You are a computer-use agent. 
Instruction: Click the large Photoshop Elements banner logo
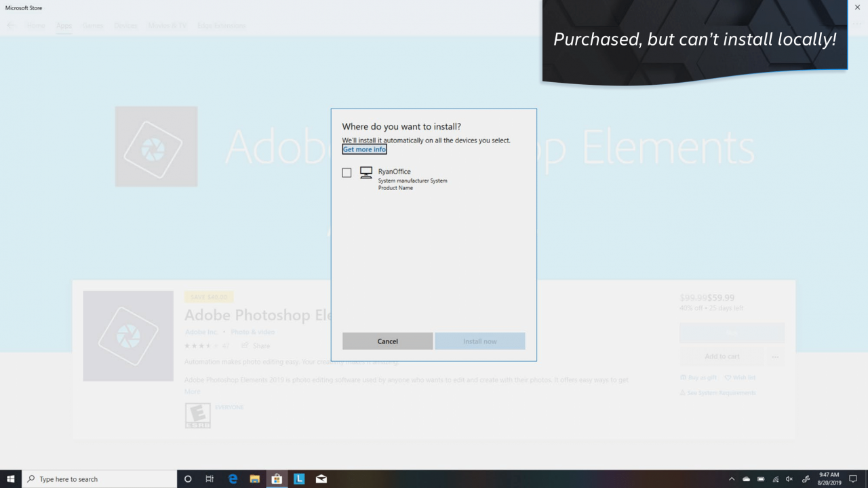(x=156, y=147)
